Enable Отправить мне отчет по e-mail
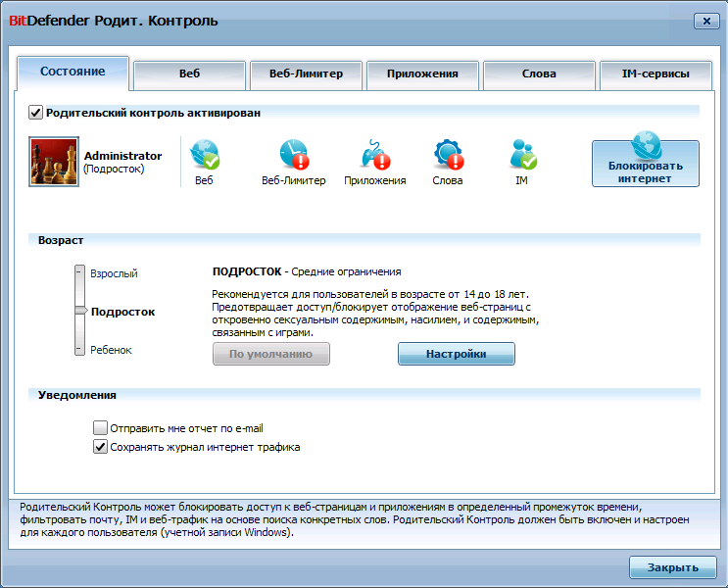The height and width of the screenshot is (588, 728). [100, 427]
